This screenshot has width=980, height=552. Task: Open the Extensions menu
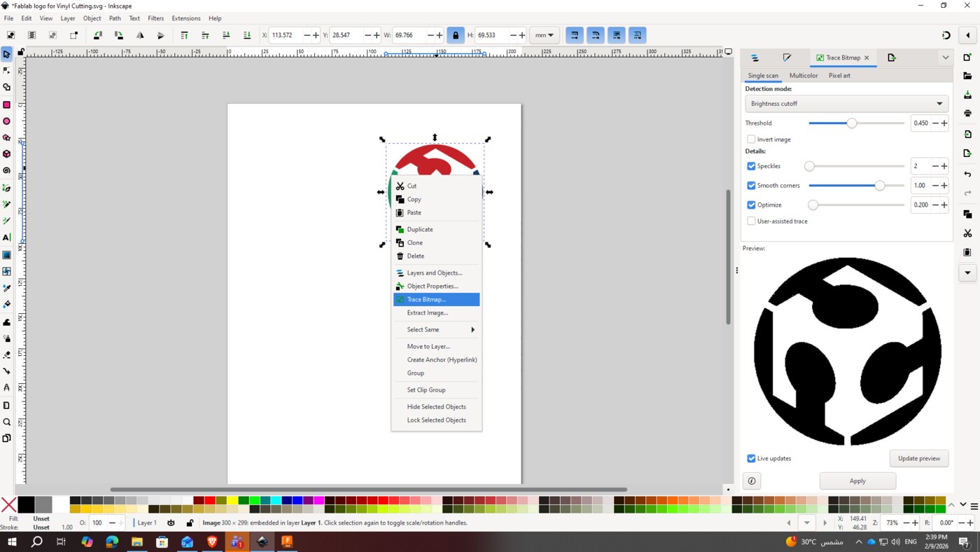point(186,18)
